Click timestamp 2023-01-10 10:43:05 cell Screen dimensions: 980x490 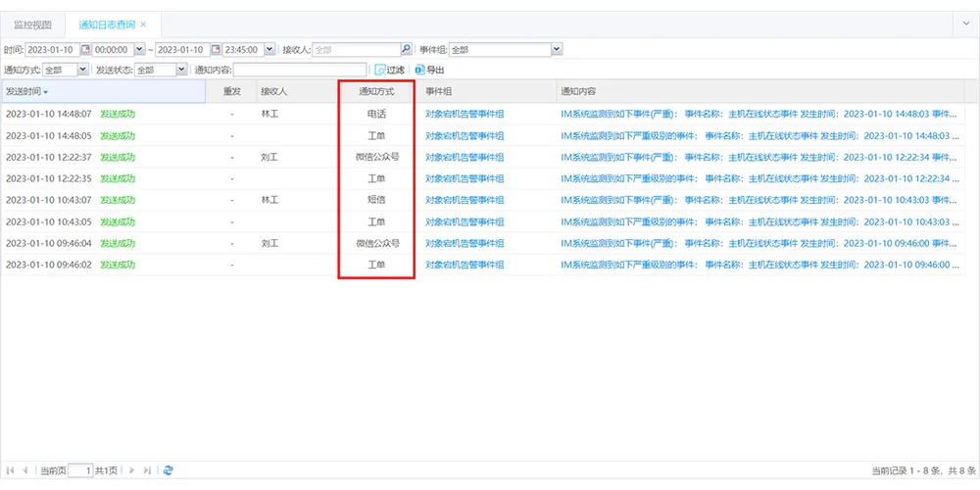tap(49, 221)
